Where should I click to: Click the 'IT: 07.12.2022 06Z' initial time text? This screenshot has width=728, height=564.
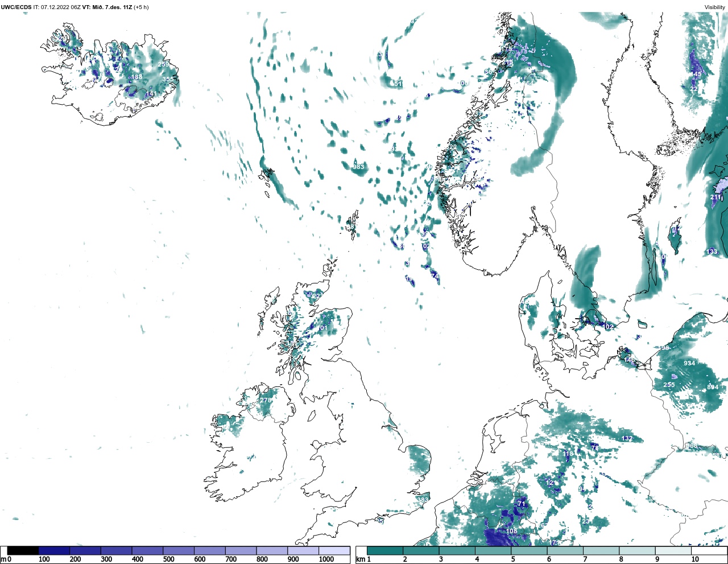click(57, 7)
